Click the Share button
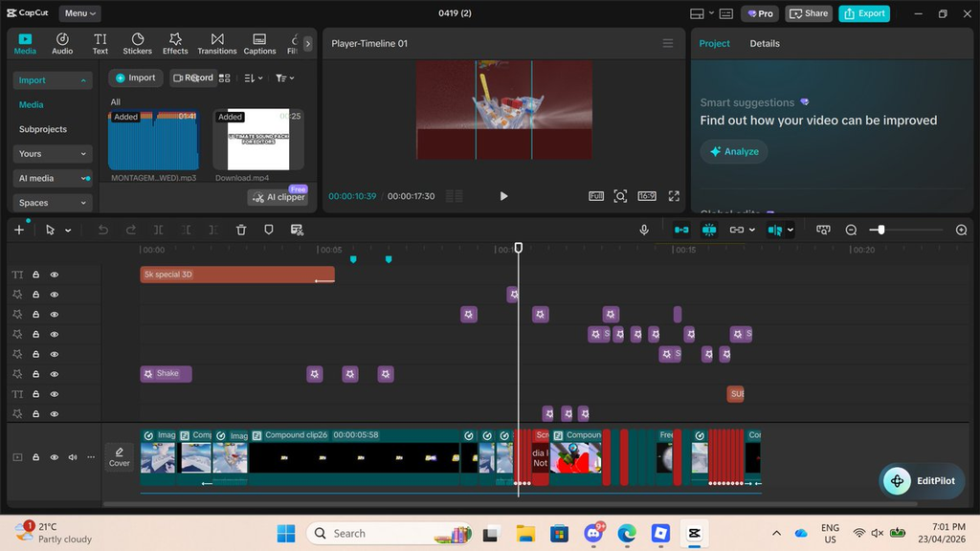The width and height of the screenshot is (980, 551). click(x=809, y=13)
